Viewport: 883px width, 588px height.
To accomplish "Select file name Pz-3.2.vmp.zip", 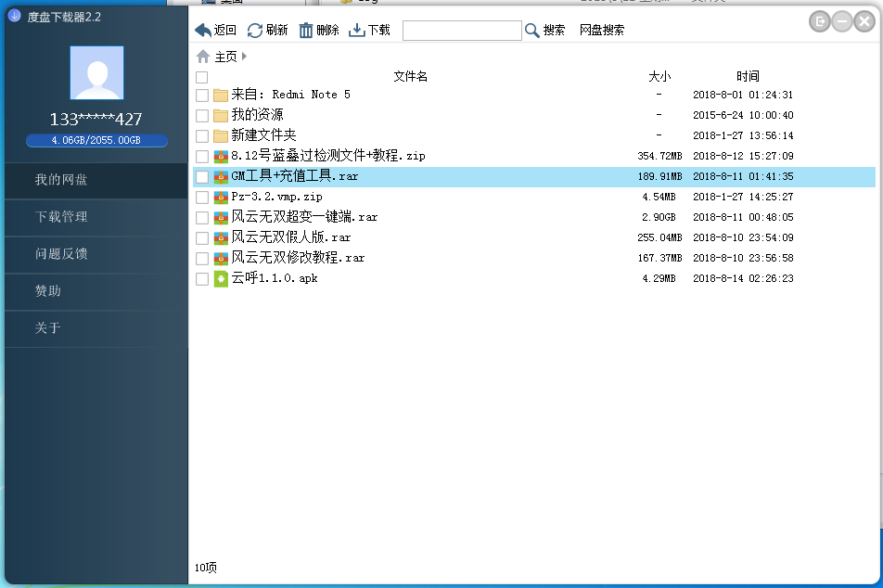I will tap(276, 197).
